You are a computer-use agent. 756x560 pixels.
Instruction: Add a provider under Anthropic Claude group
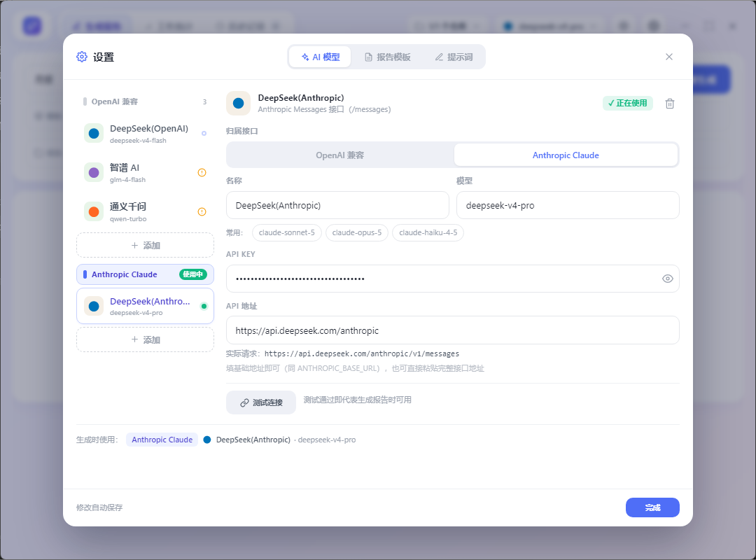[x=145, y=339]
